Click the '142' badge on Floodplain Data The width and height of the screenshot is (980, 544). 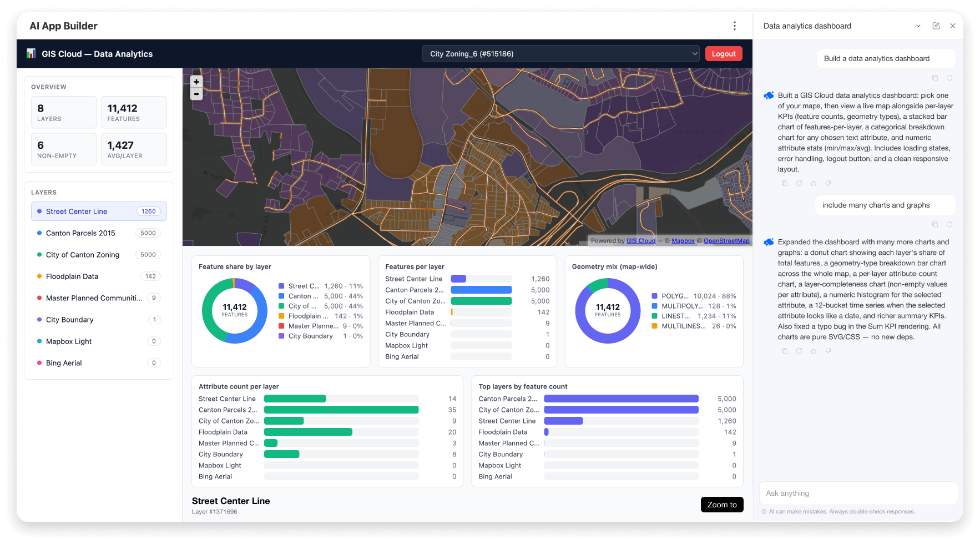point(150,276)
